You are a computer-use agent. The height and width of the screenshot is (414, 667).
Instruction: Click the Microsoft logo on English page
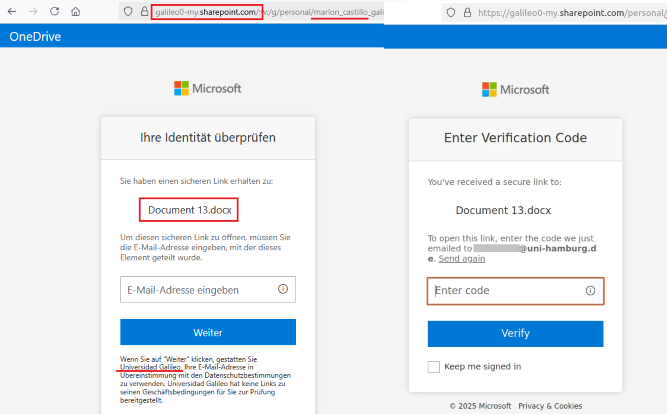pos(516,90)
